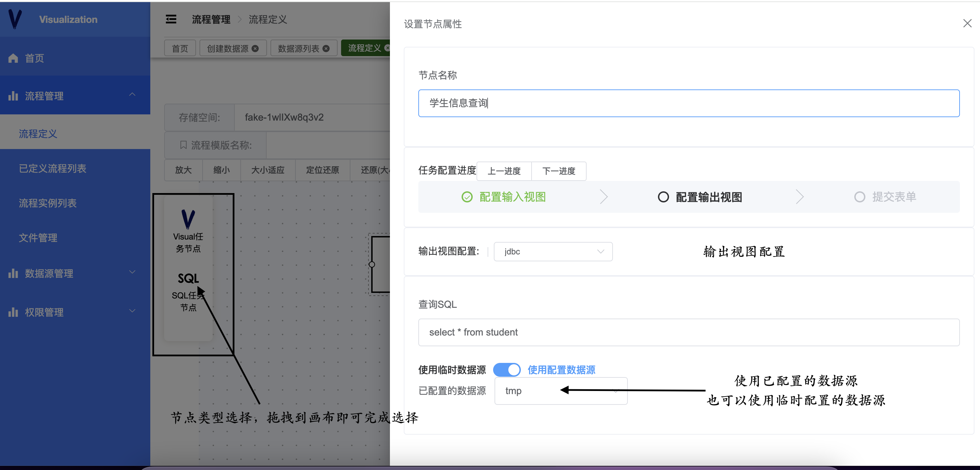Switch to the 首页 tab
The image size is (980, 470).
tap(180, 49)
